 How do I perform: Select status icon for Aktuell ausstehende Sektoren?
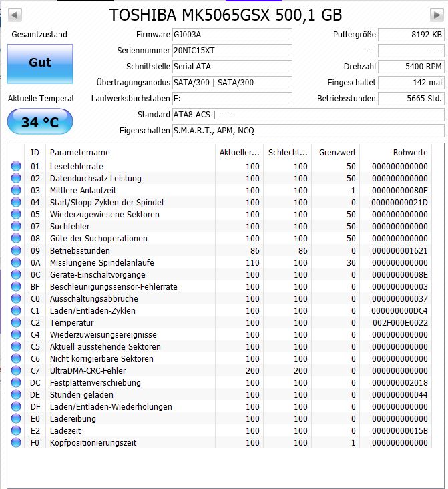pyautogui.click(x=16, y=346)
